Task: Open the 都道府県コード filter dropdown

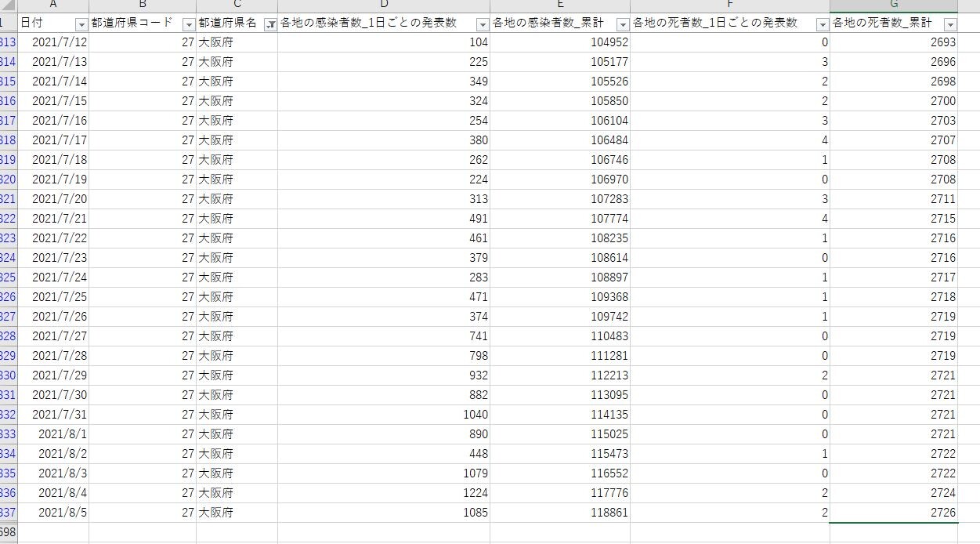Action: coord(189,24)
